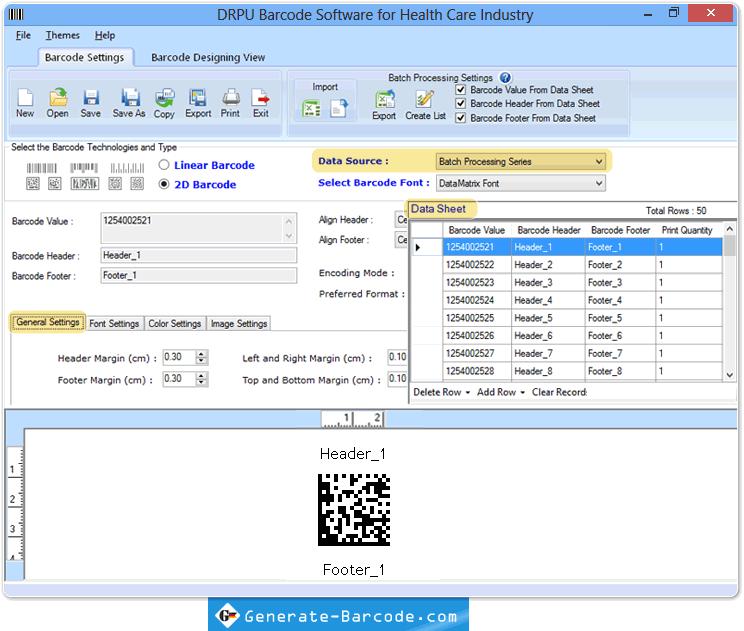The height and width of the screenshot is (631, 744).
Task: Click the Barcode Footer column header
Action: coord(620,230)
